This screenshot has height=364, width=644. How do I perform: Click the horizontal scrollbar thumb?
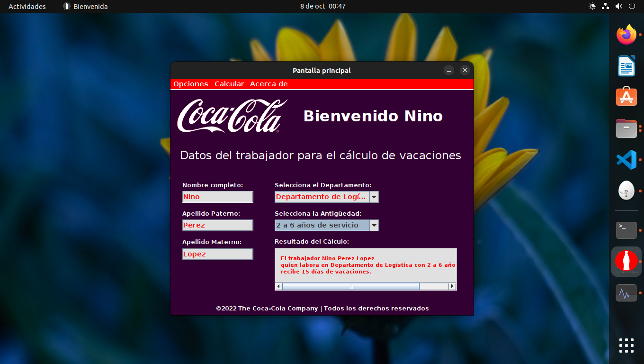click(x=351, y=286)
